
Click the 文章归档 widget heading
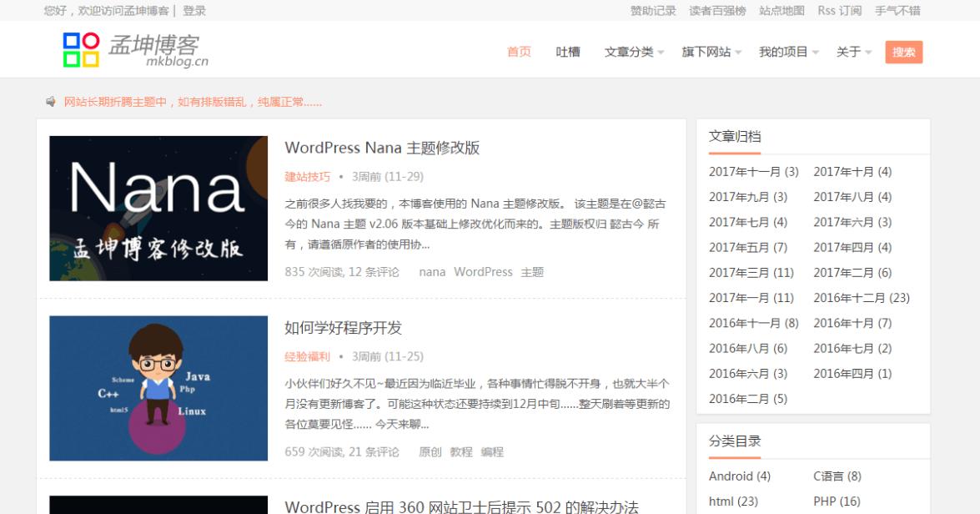coord(735,136)
